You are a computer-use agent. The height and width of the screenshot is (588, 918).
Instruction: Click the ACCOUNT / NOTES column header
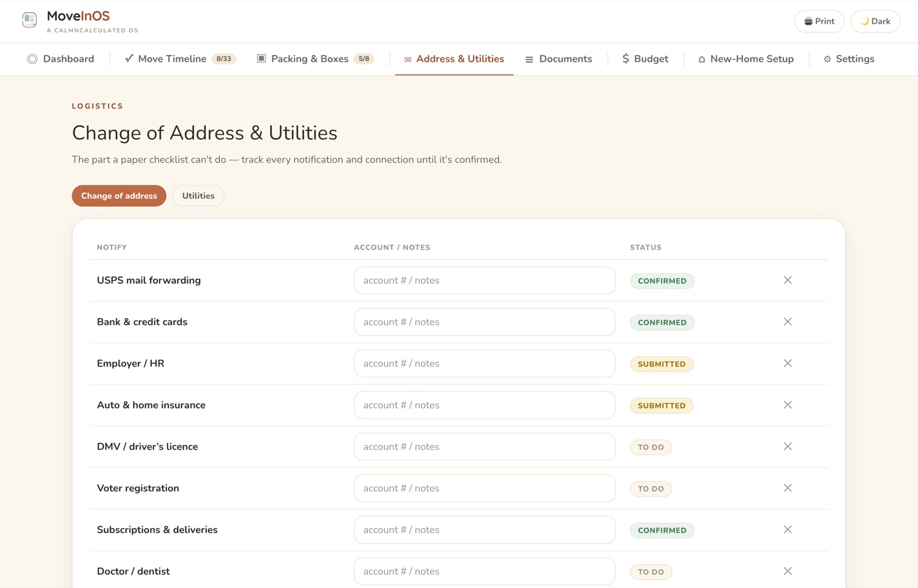coord(392,247)
